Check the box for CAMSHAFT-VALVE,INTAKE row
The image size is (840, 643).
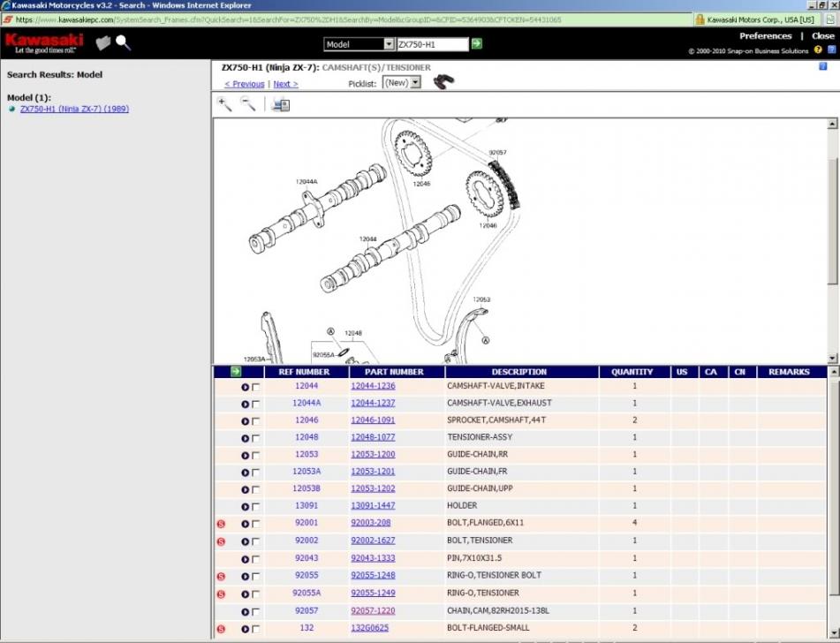pos(255,387)
